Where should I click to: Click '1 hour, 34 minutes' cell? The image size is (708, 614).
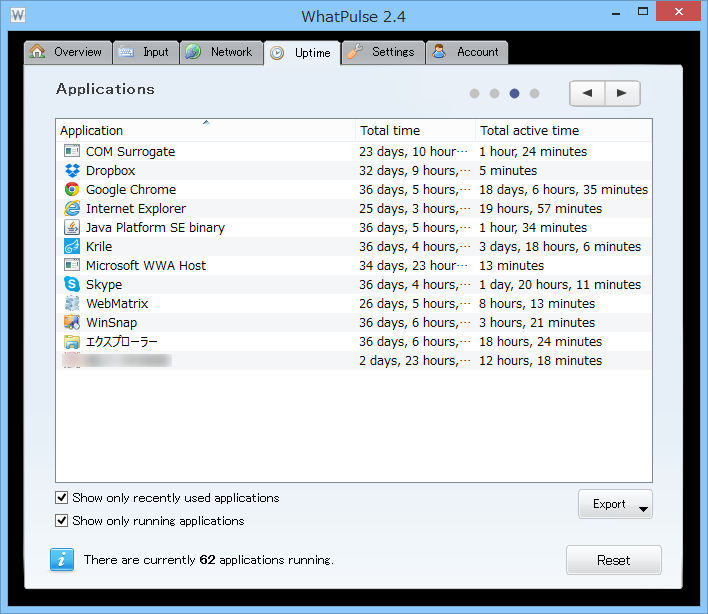coord(533,228)
